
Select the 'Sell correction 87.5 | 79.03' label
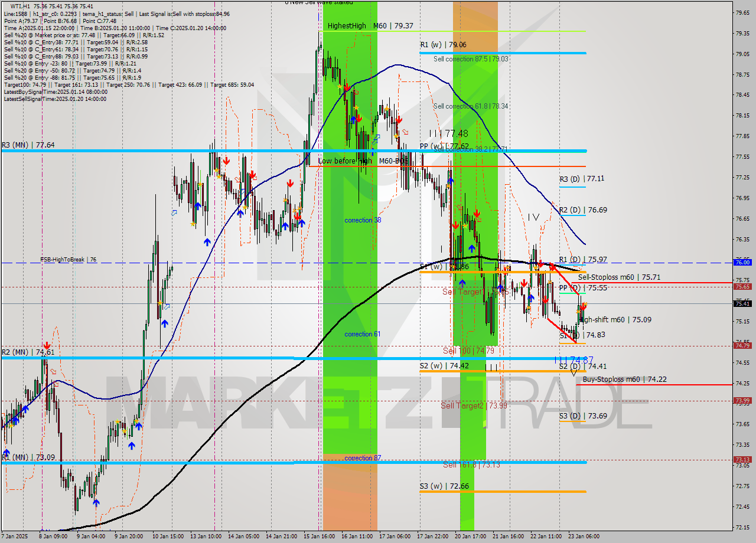471,59
